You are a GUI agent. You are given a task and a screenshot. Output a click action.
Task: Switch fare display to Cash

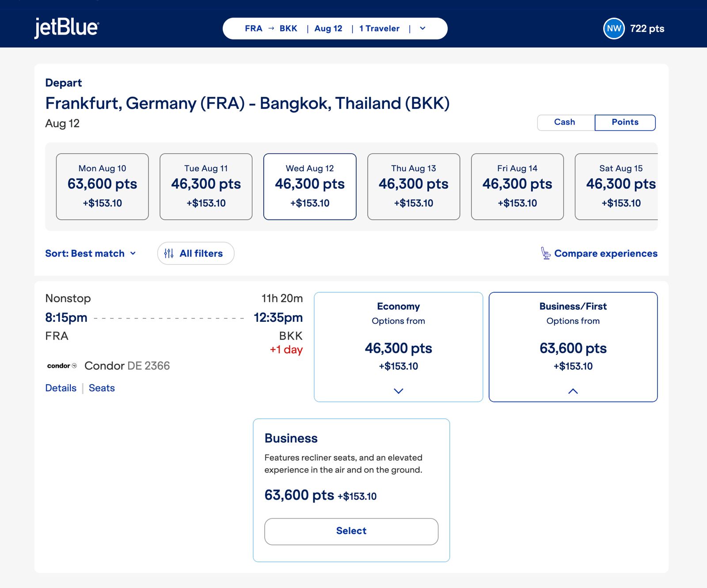[566, 122]
